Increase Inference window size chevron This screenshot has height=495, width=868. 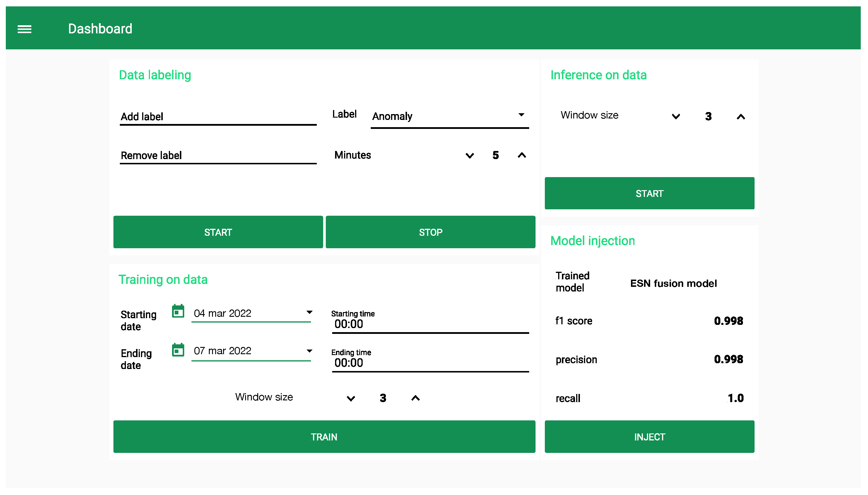[741, 117]
